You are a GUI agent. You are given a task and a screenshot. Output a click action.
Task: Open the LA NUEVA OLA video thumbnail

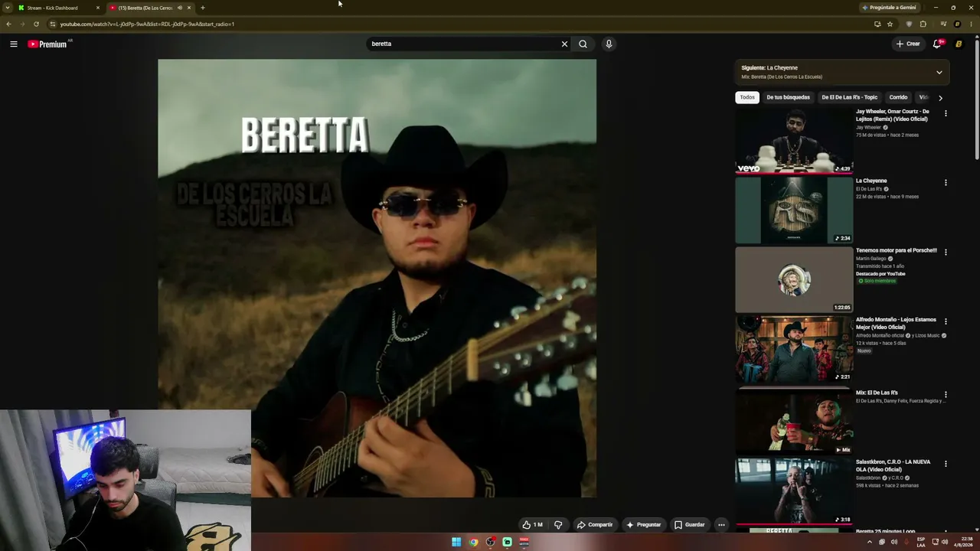click(794, 491)
